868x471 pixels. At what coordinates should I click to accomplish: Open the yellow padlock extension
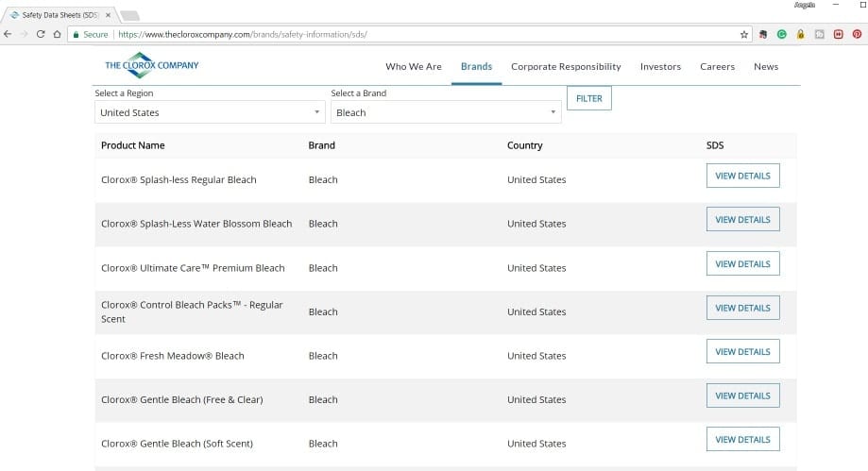point(800,34)
